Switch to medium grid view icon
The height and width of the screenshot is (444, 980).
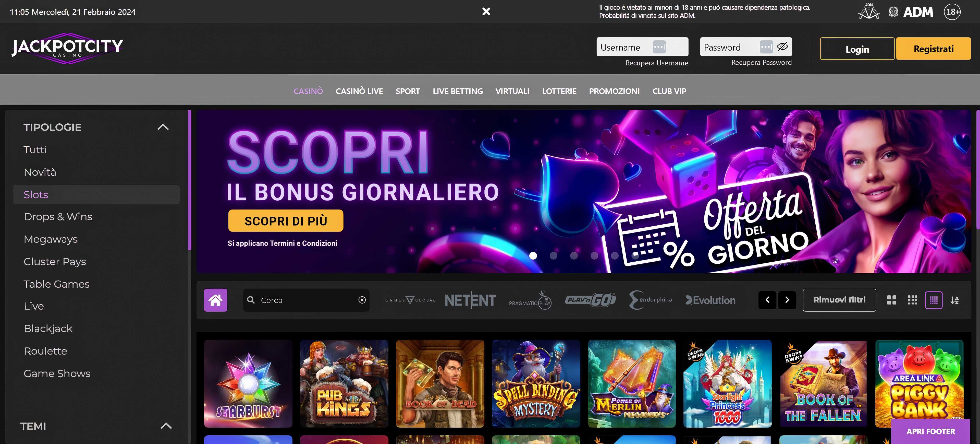912,300
